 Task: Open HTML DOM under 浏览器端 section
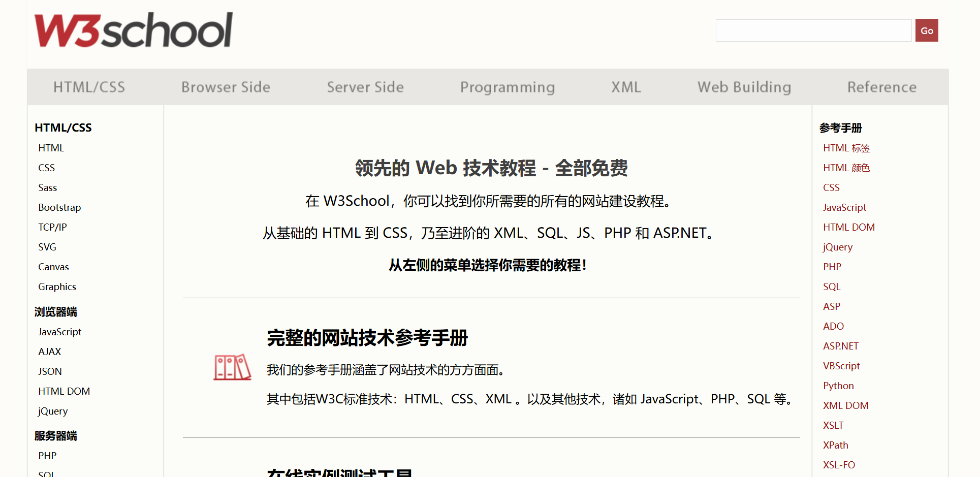(x=64, y=391)
